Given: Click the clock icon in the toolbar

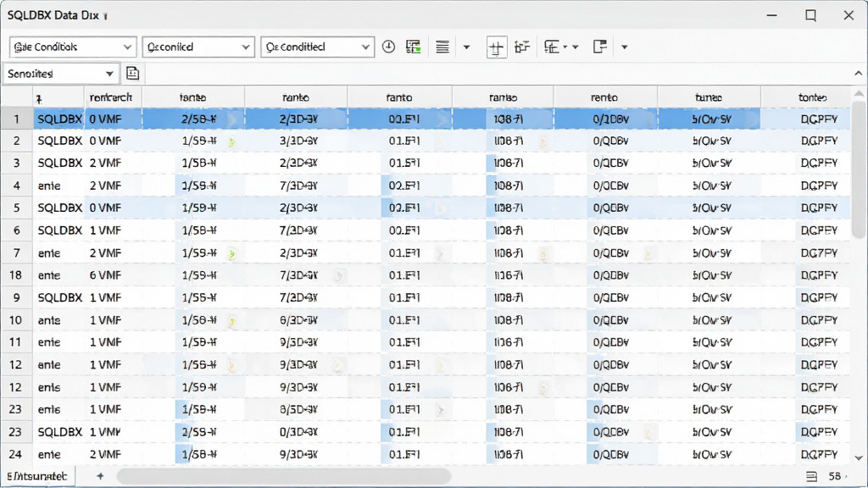Looking at the screenshot, I should 388,47.
